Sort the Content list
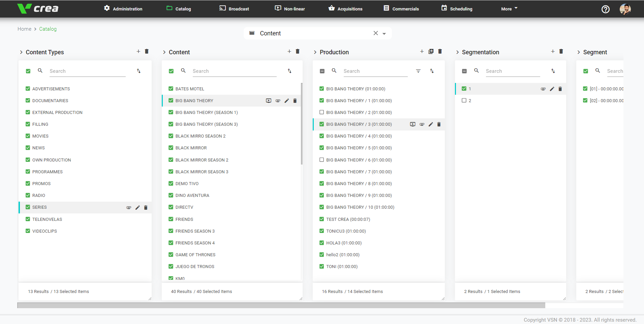The image size is (644, 324). coord(289,71)
